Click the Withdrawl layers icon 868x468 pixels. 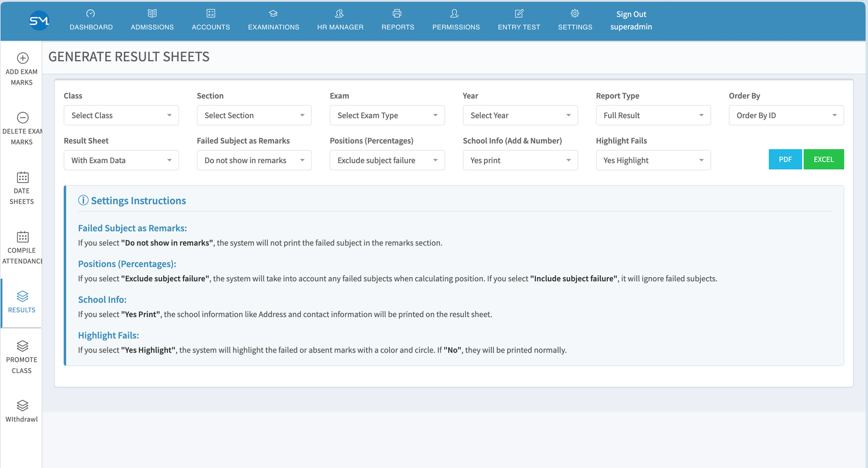(23, 406)
